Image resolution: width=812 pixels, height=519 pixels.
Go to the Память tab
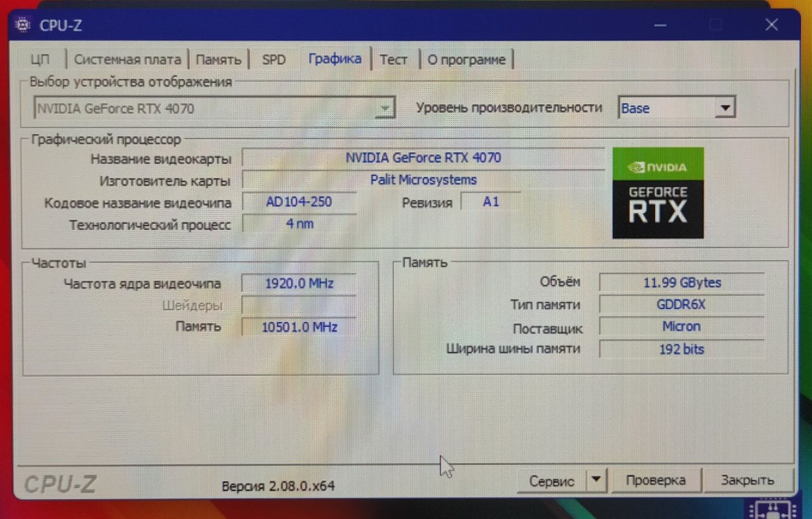(x=218, y=60)
